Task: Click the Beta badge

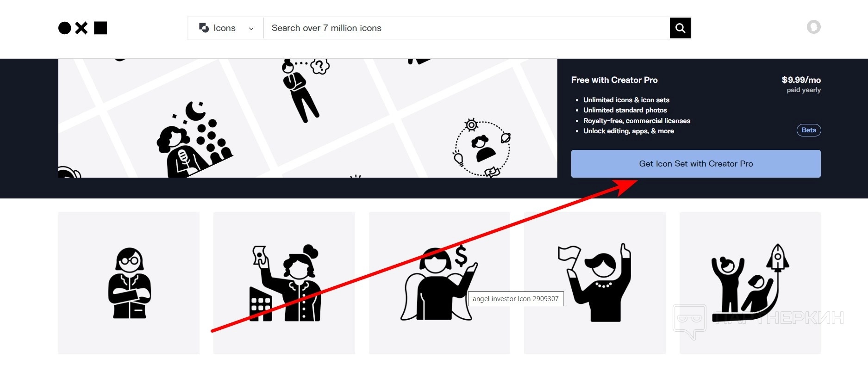Action: pyautogui.click(x=809, y=130)
